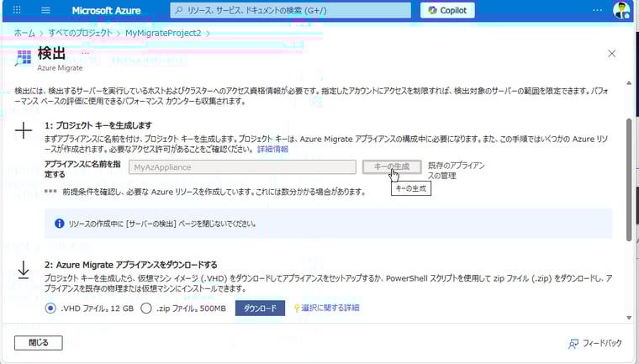Open Copilot

pyautogui.click(x=447, y=11)
